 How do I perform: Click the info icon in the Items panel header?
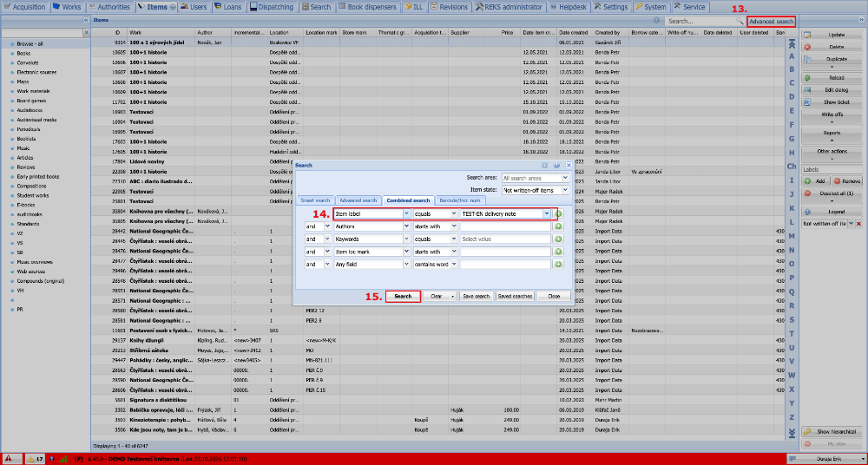tap(656, 20)
